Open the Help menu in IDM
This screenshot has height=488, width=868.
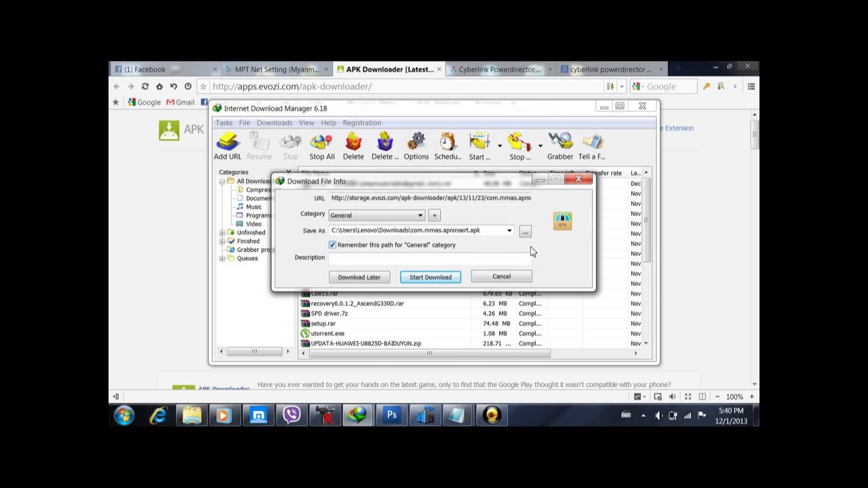pos(328,123)
